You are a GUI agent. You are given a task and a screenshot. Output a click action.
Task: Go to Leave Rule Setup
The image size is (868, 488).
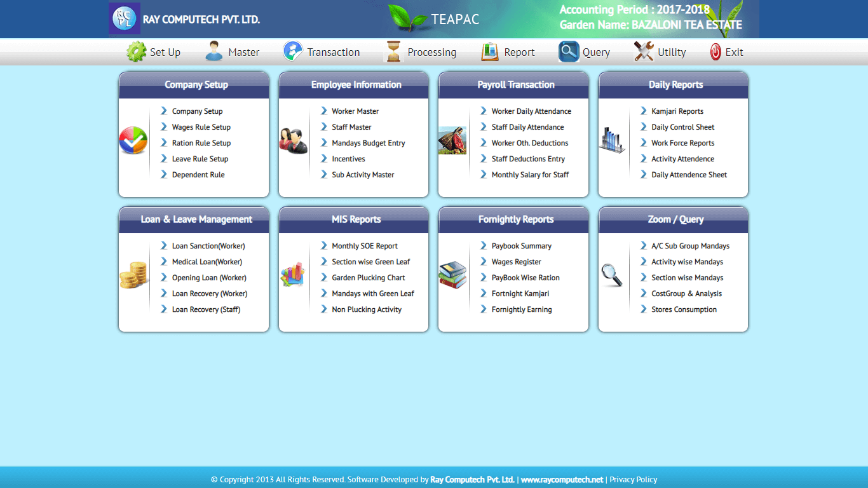click(200, 159)
